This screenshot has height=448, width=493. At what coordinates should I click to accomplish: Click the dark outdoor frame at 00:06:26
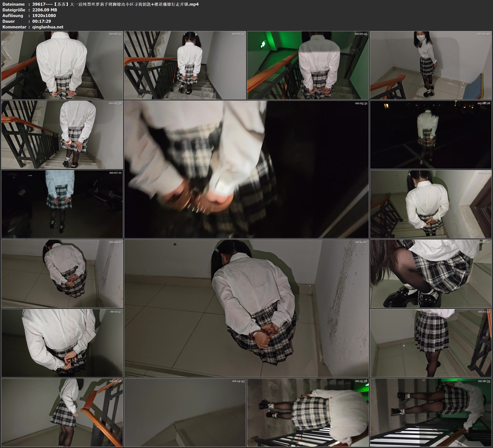[x=431, y=134]
